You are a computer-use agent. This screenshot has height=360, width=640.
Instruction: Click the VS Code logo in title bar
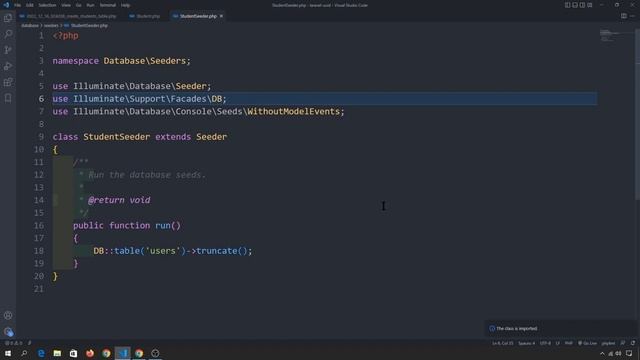[6, 5]
